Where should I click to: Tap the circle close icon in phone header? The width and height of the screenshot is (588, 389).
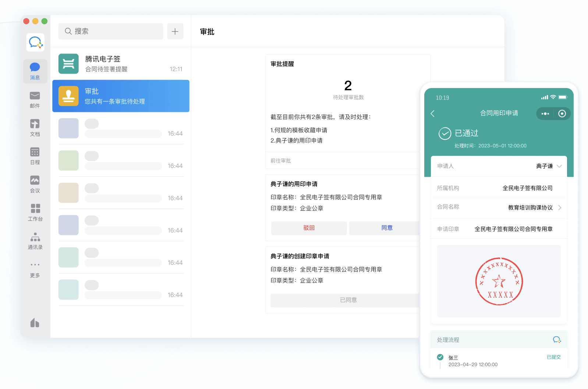pyautogui.click(x=562, y=113)
